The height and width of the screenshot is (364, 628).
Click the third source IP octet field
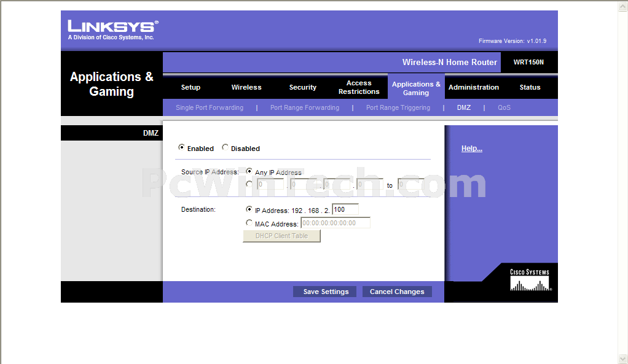click(337, 184)
